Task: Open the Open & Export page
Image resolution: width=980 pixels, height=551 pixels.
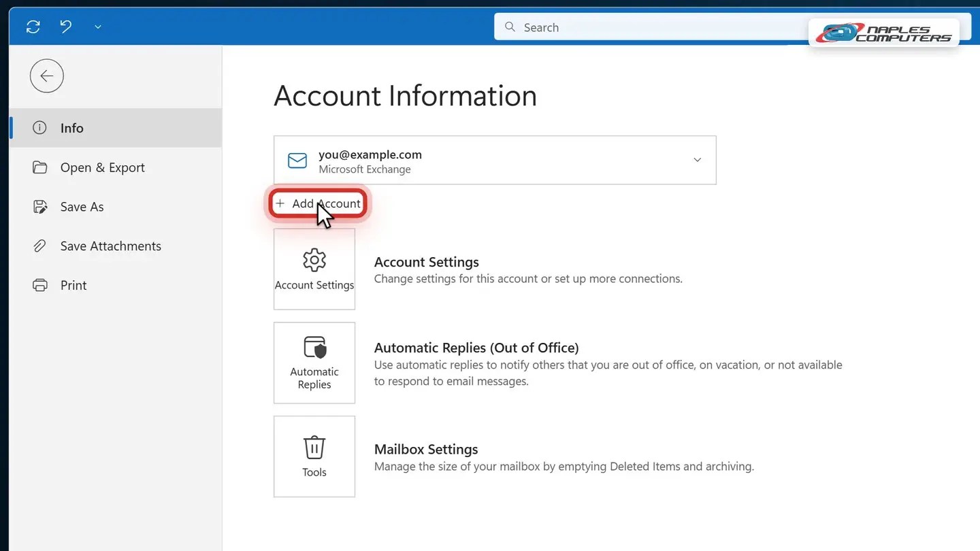Action: [116, 167]
